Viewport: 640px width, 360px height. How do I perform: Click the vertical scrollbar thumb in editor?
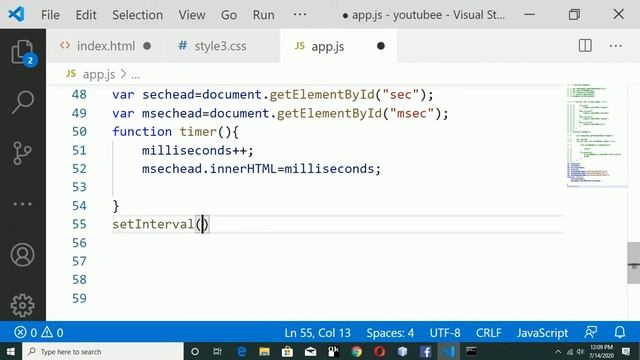coord(633,263)
